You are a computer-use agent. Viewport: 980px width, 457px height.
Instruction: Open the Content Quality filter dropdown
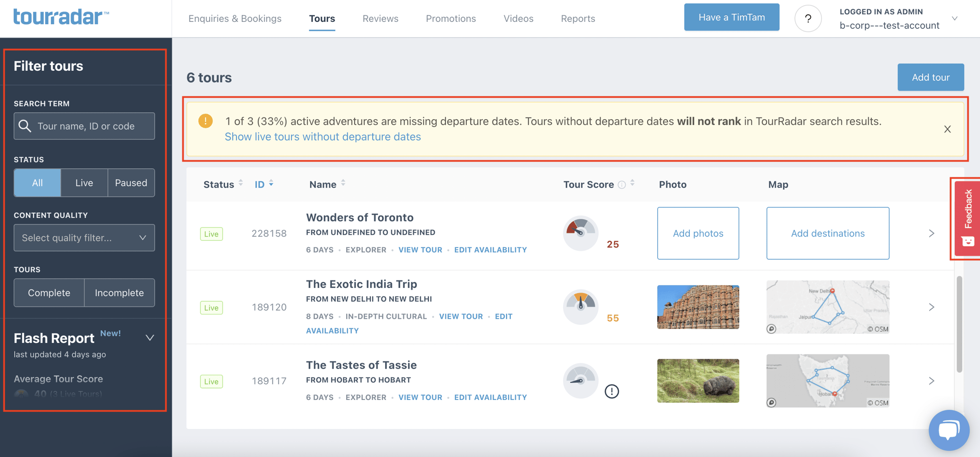pos(84,238)
